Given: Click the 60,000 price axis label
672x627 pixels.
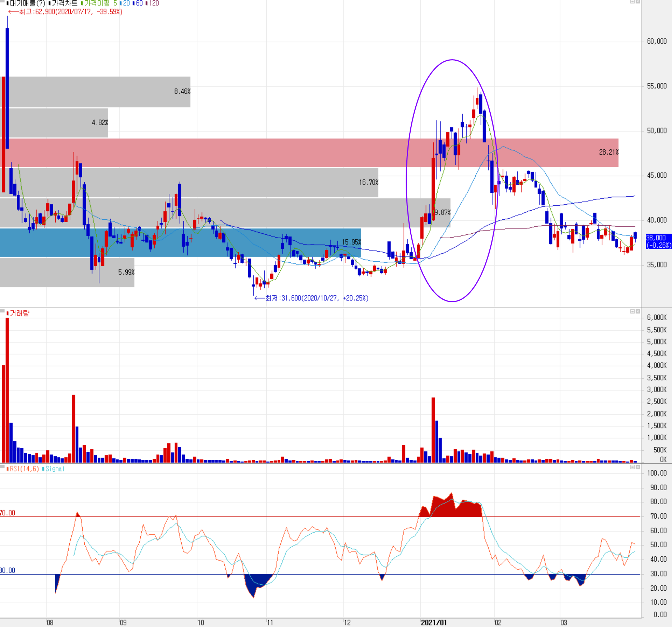Looking at the screenshot, I should click(657, 41).
